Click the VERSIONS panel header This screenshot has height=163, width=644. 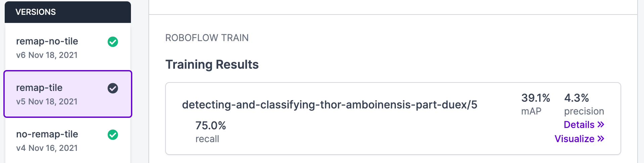tap(68, 12)
